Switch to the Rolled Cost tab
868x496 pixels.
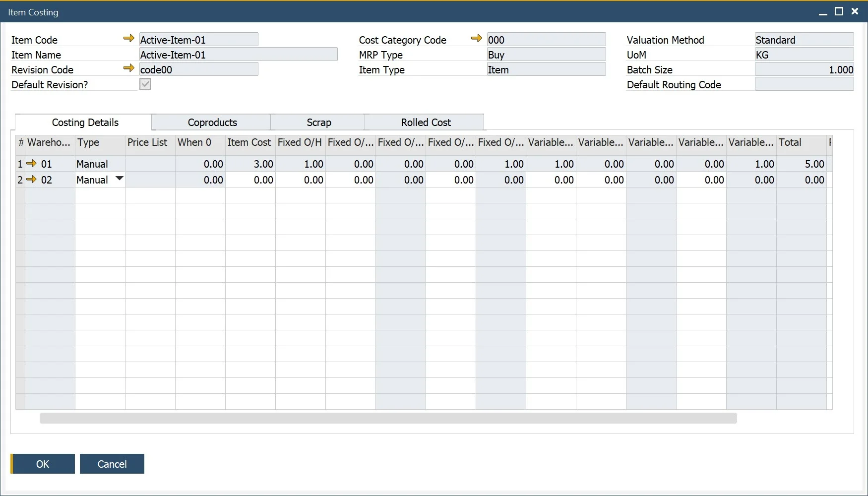tap(425, 122)
